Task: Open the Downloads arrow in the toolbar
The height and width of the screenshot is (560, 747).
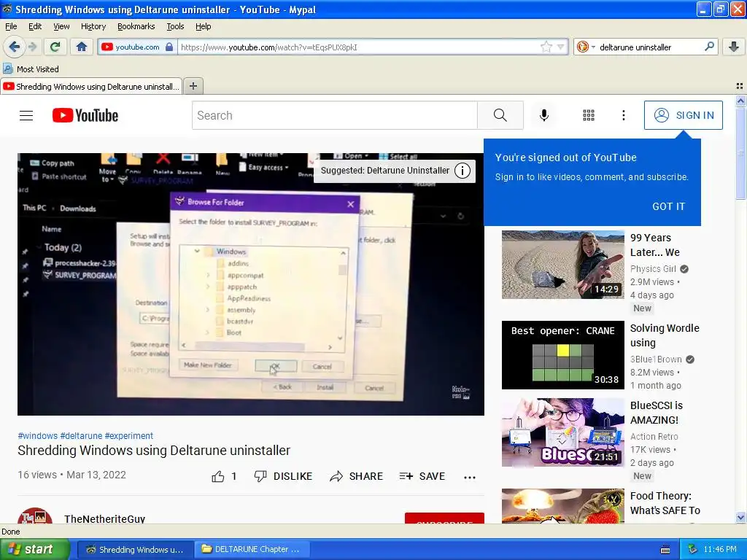Action: pos(734,47)
